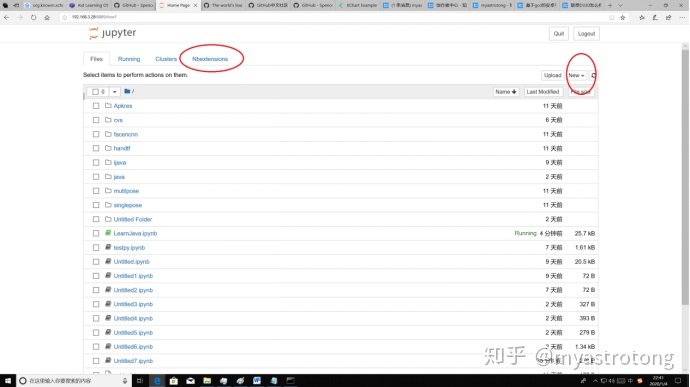Switch to the Files tab
Screen dimensions: 690x387
coord(96,59)
